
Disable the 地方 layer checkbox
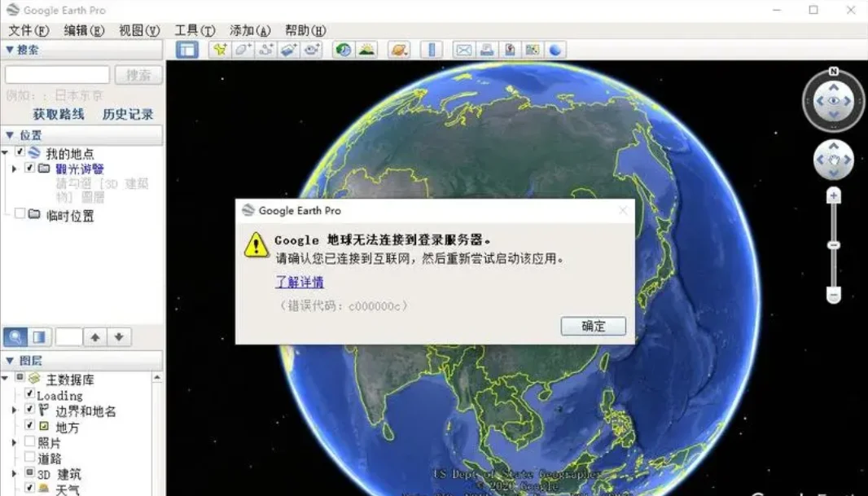click(x=30, y=426)
